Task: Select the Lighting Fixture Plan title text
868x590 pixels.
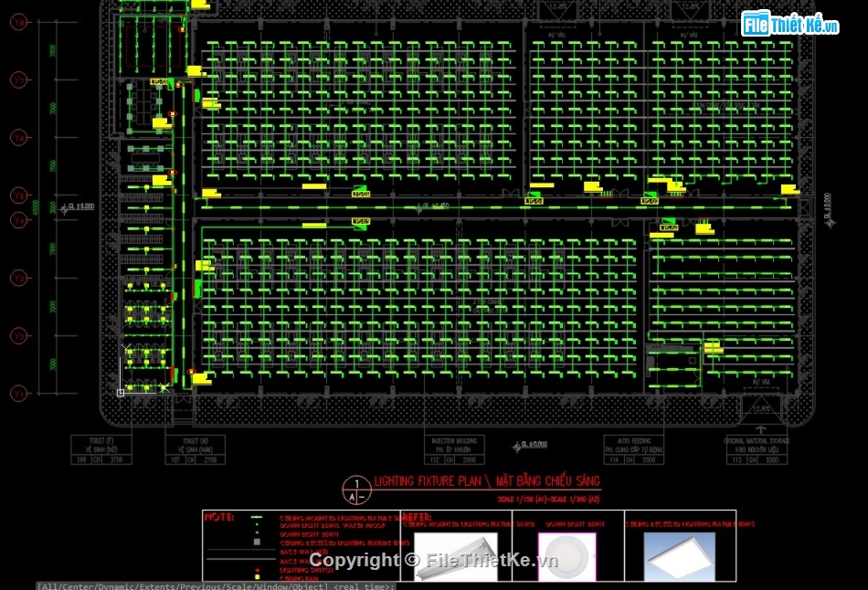Action: tap(486, 481)
